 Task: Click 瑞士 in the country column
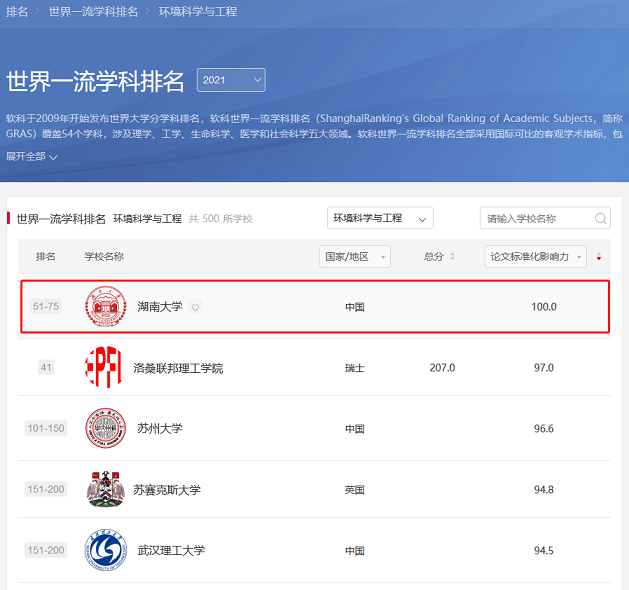355,368
